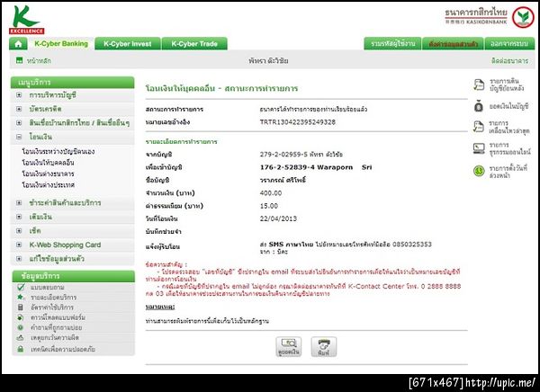
Task: Click the คำถามที่ถูกถามบ่อย question icon
Action: 21,327
